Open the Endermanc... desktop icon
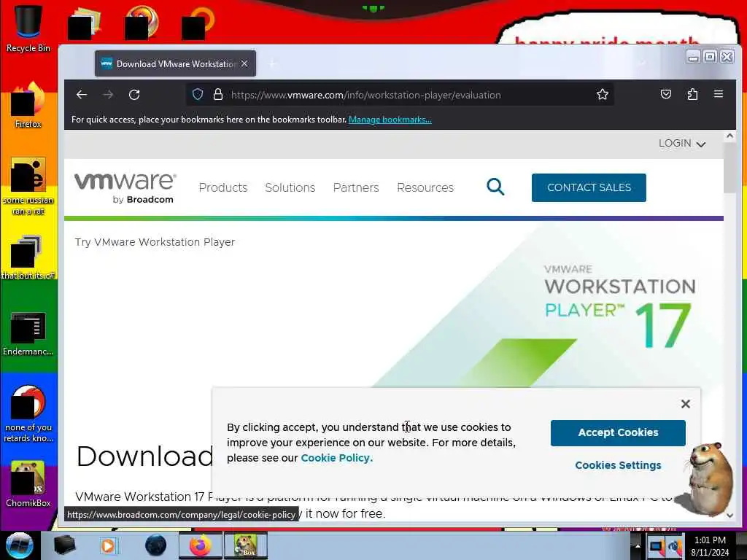747x560 pixels. [x=28, y=333]
